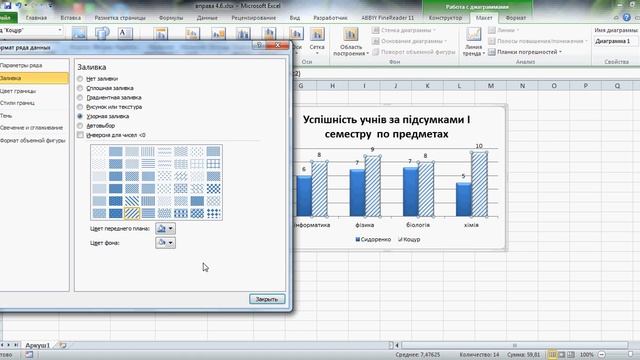Select the Сплошная заливка radio option
Screen dimensions: 640x360
[x=80, y=88]
